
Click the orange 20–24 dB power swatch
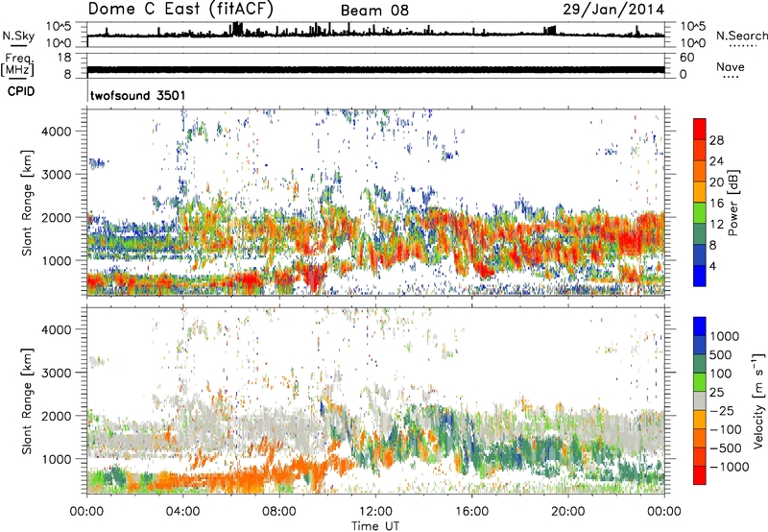[700, 172]
